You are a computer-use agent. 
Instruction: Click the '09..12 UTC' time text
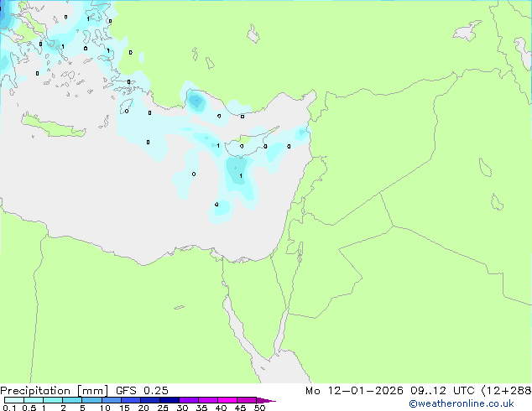pos(442,391)
